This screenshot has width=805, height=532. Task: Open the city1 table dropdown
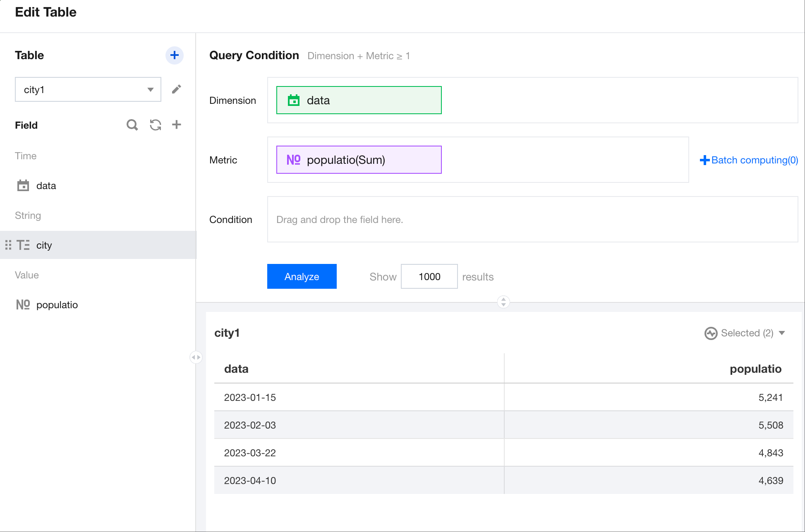pos(88,89)
